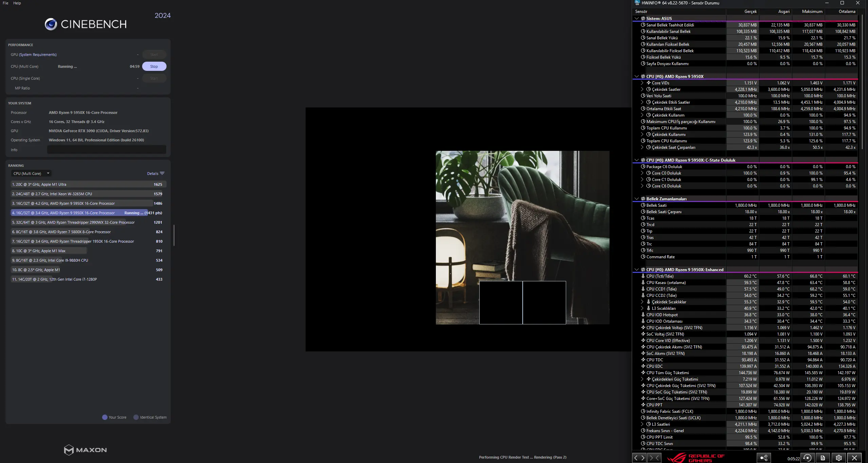The image size is (868, 463).
Task: Click the Maxon logo
Action: pyautogui.click(x=85, y=450)
